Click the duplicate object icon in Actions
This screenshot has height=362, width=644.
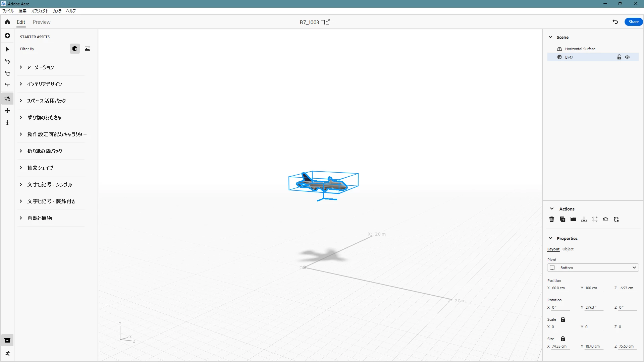pos(562,219)
